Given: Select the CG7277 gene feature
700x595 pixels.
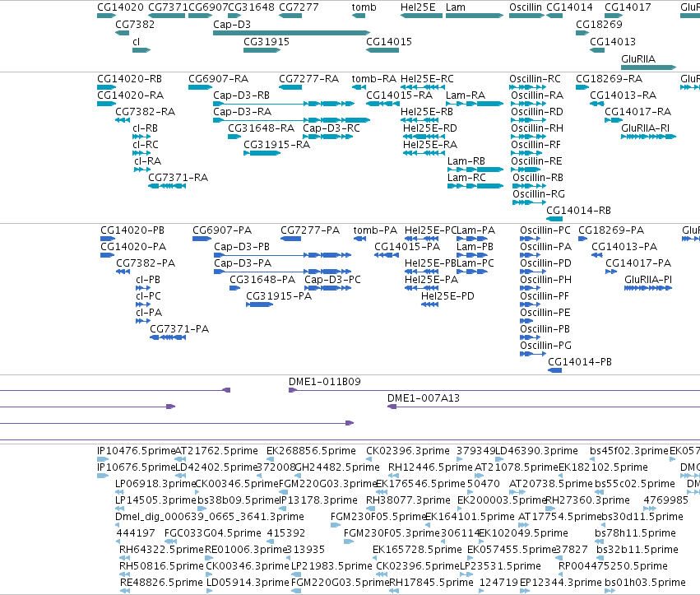Looking at the screenshot, I should click(x=290, y=16).
